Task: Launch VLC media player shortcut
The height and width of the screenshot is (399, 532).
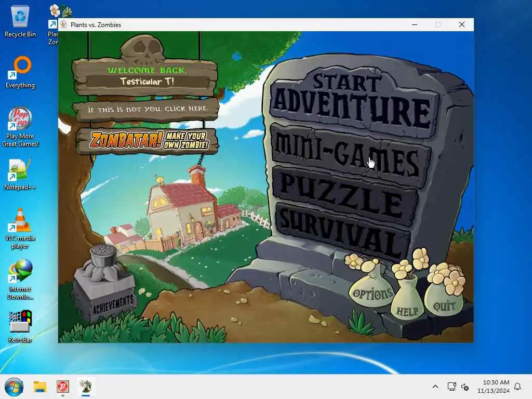Action: coord(20,229)
